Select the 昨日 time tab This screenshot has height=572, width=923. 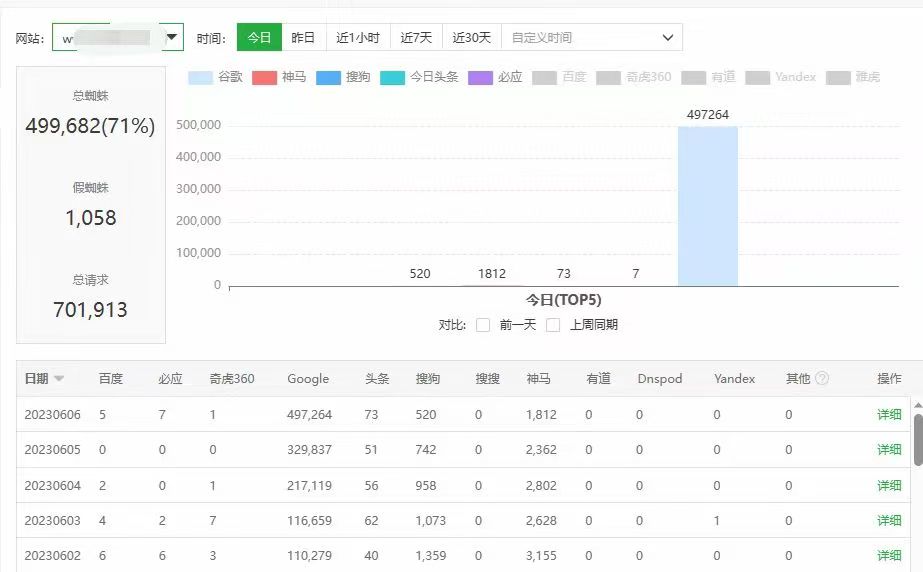pyautogui.click(x=303, y=38)
